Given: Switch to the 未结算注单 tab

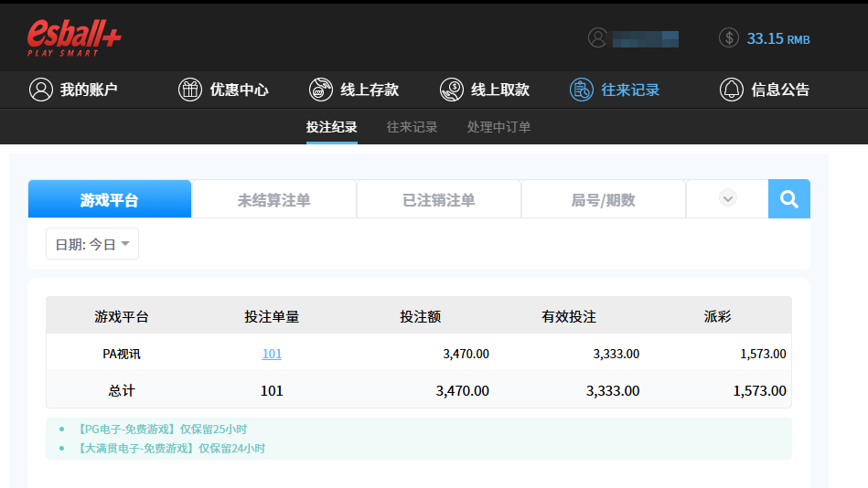Looking at the screenshot, I should 273,199.
